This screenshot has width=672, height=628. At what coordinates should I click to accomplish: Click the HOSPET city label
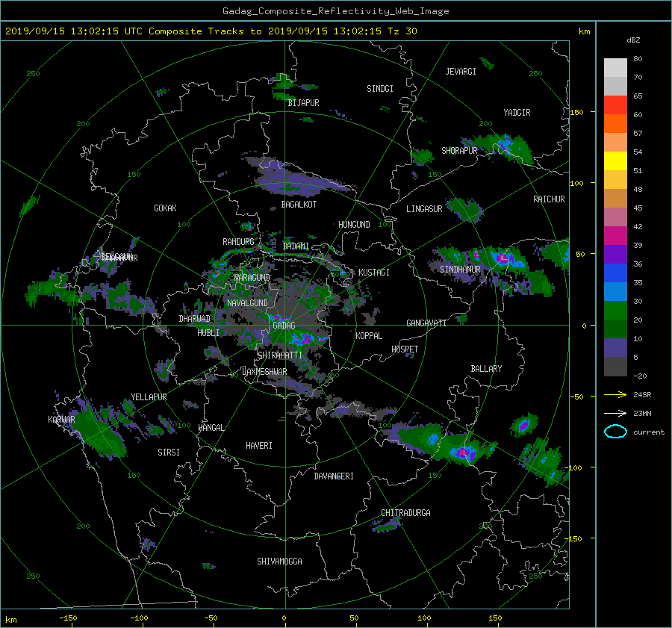405,349
